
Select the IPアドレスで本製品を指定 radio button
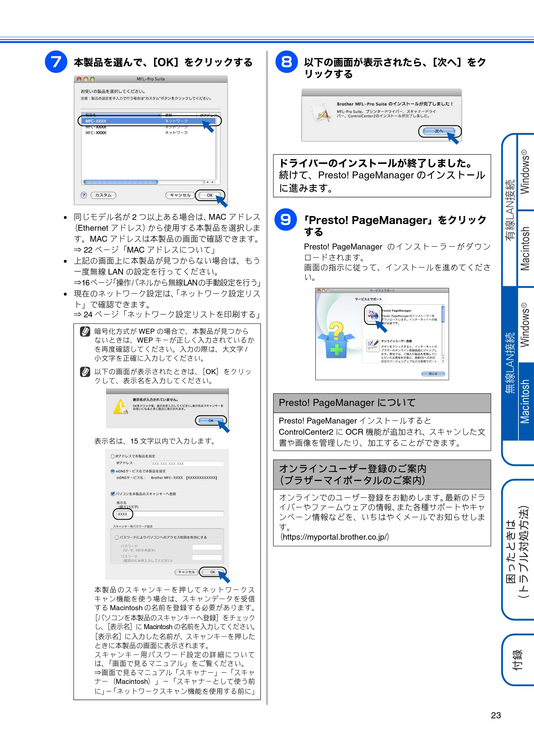pyautogui.click(x=113, y=456)
